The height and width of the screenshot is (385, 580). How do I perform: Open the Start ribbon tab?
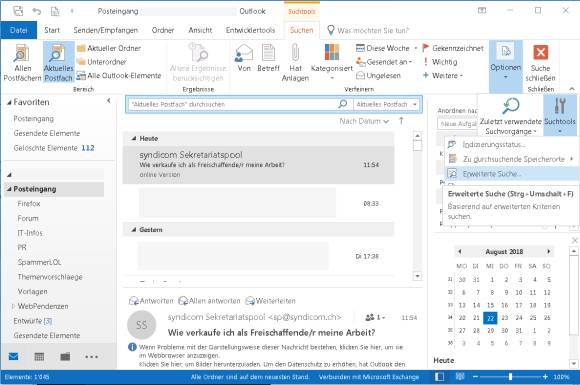(52, 30)
